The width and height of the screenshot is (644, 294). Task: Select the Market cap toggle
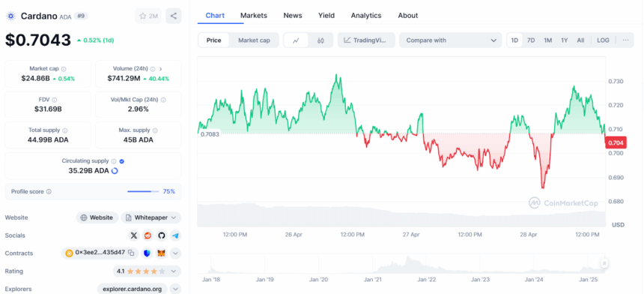(x=255, y=40)
